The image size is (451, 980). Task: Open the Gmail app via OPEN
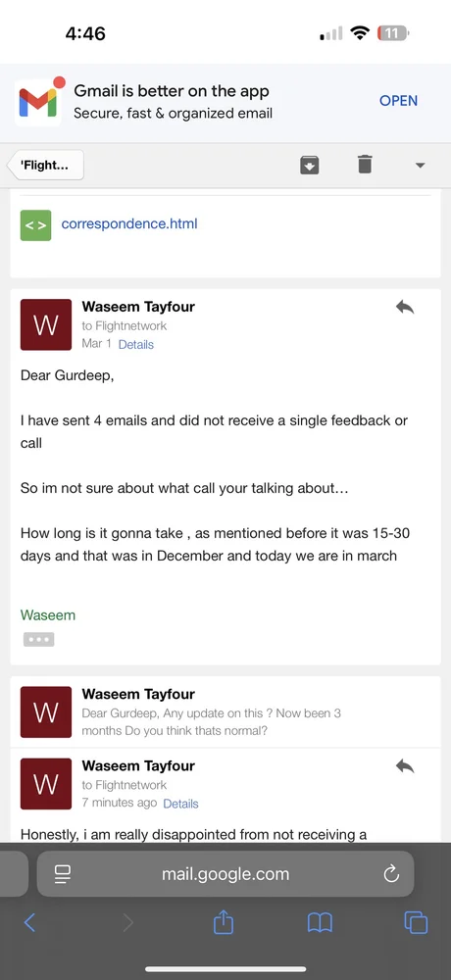[x=398, y=101]
